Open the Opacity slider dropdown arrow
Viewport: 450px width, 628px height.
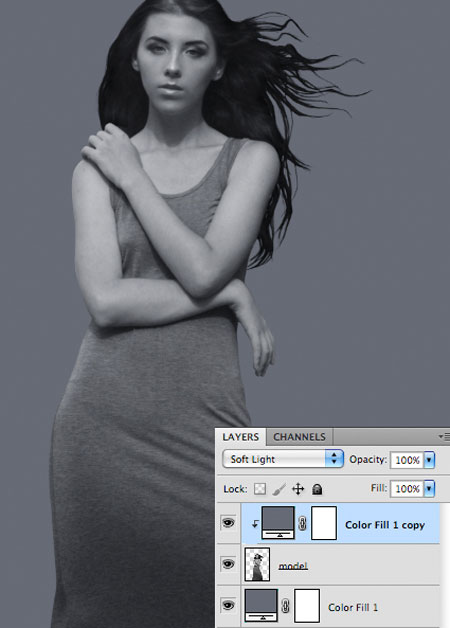[x=429, y=460]
